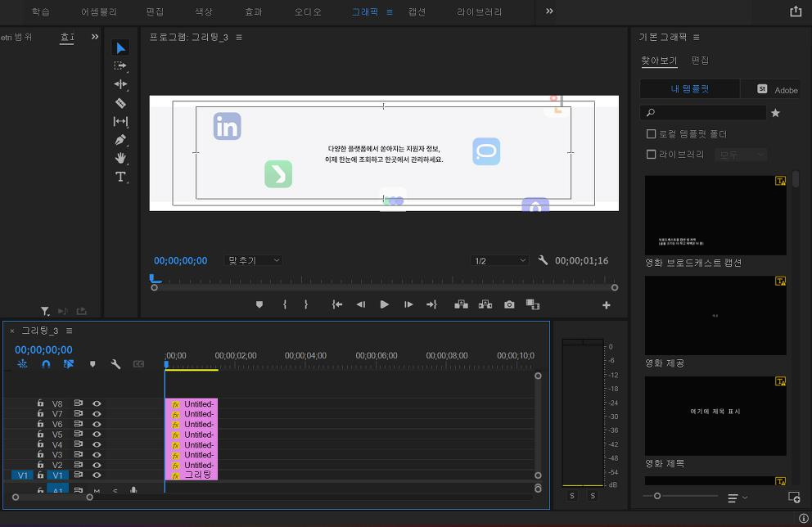Open template sort options dropdown
The width and height of the screenshot is (812, 527).
point(738,498)
